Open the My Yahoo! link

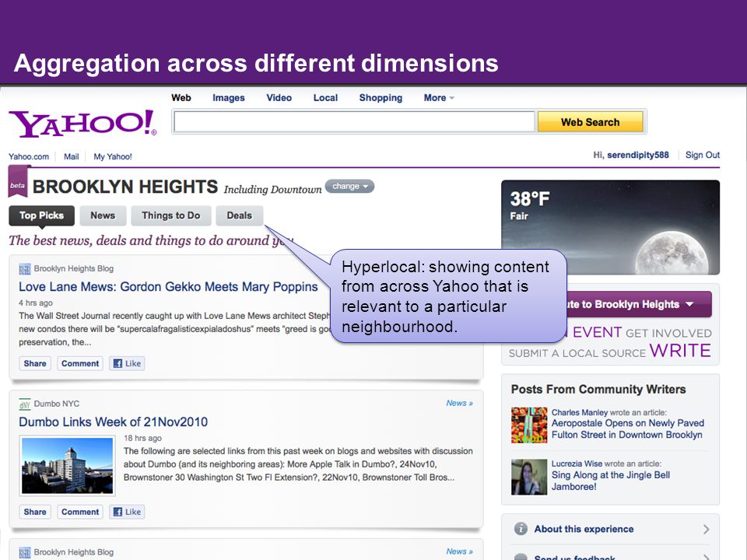(x=113, y=156)
